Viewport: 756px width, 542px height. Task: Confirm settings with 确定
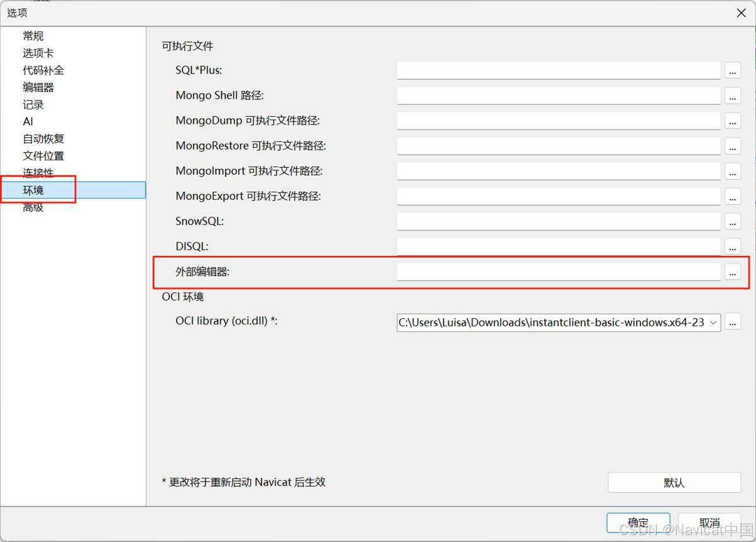(638, 523)
